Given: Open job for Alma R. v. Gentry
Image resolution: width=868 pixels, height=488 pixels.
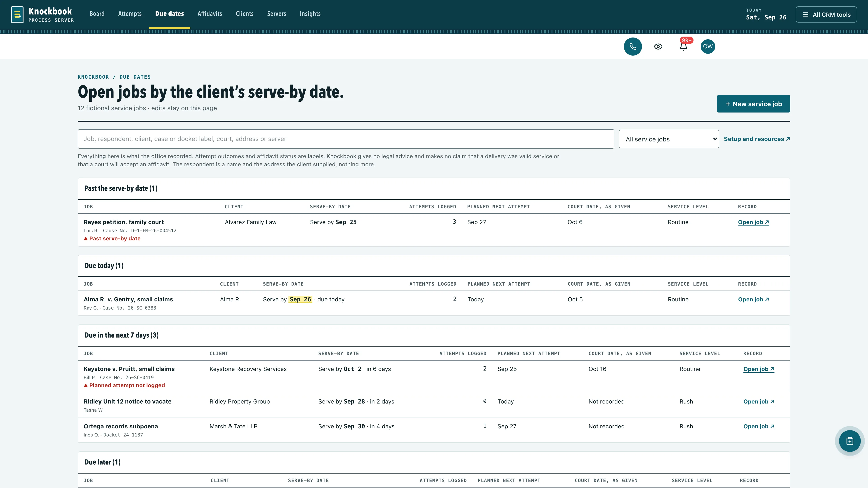Looking at the screenshot, I should (x=753, y=299).
